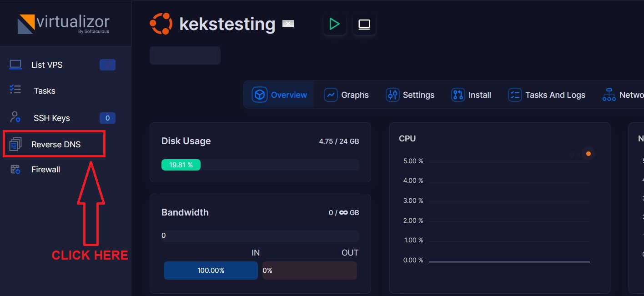Open the VNC console monitor button

pyautogui.click(x=364, y=24)
